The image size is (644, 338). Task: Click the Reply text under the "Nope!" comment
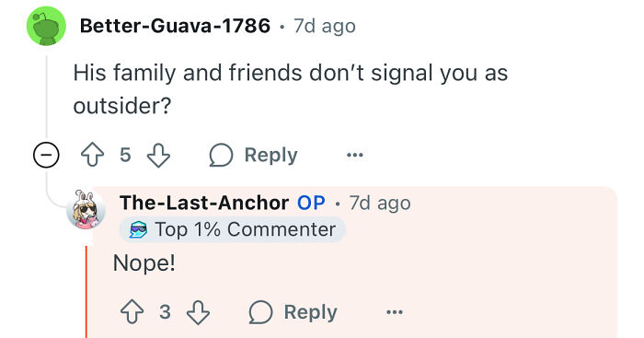pos(311,312)
